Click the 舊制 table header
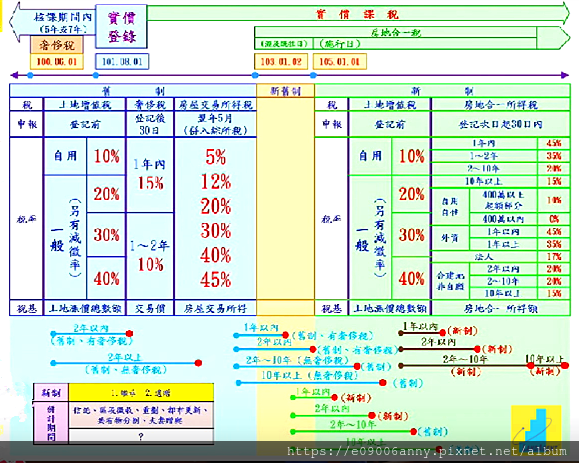The width and height of the screenshot is (579, 463). click(133, 91)
